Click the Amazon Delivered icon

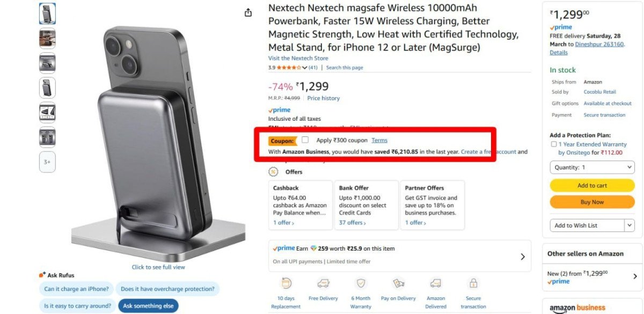point(436,283)
